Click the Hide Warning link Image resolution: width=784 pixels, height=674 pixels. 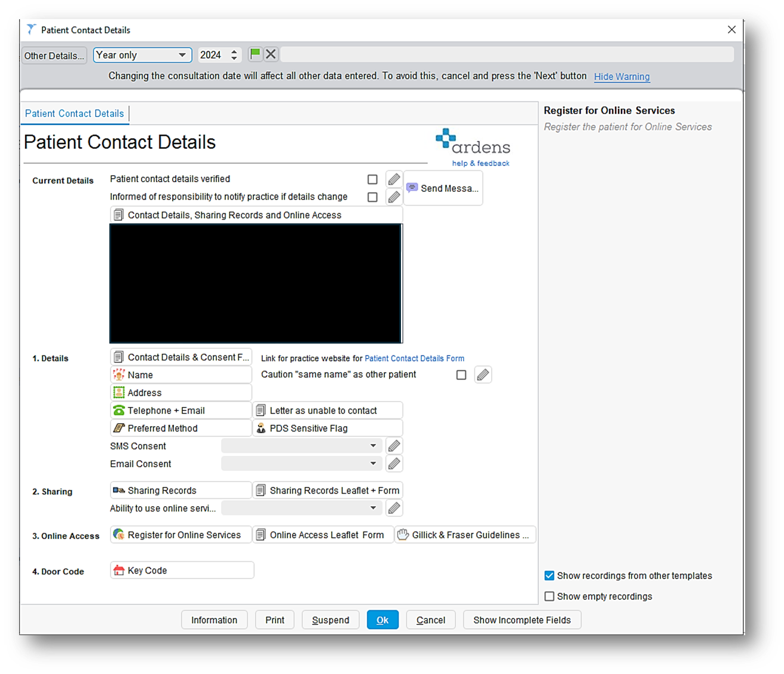[621, 76]
